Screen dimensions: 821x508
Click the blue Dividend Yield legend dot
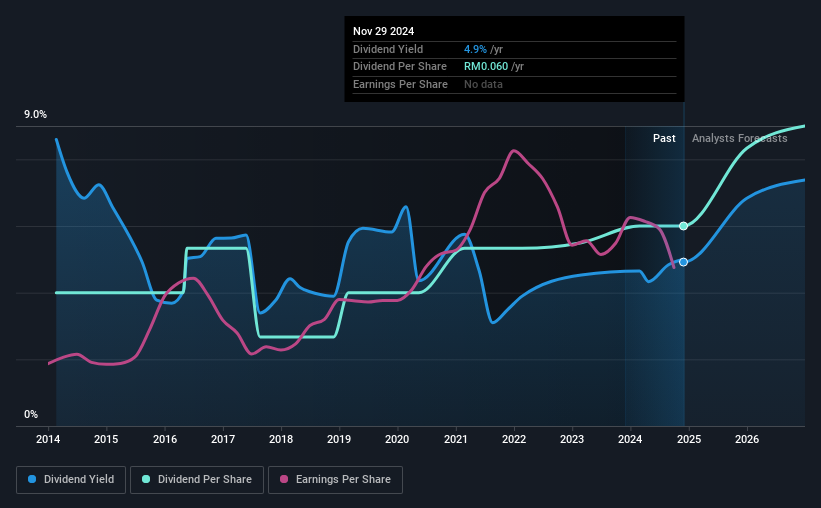(x=32, y=479)
